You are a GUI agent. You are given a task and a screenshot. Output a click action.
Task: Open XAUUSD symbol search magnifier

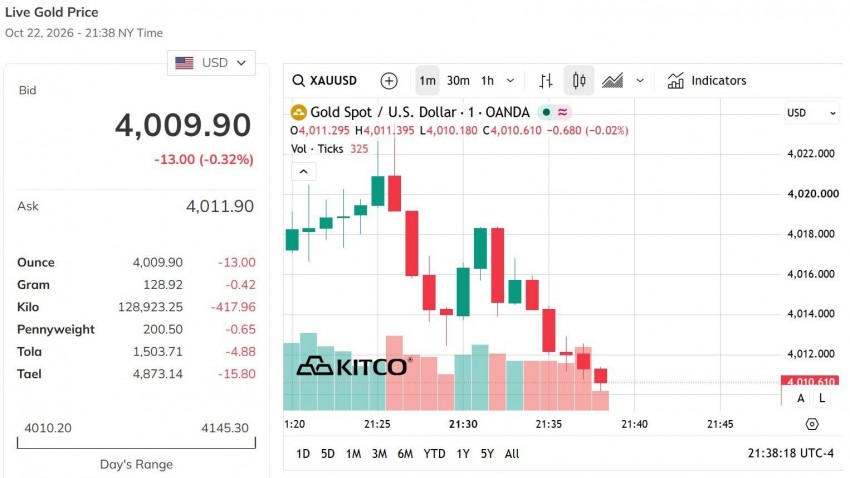tap(298, 81)
